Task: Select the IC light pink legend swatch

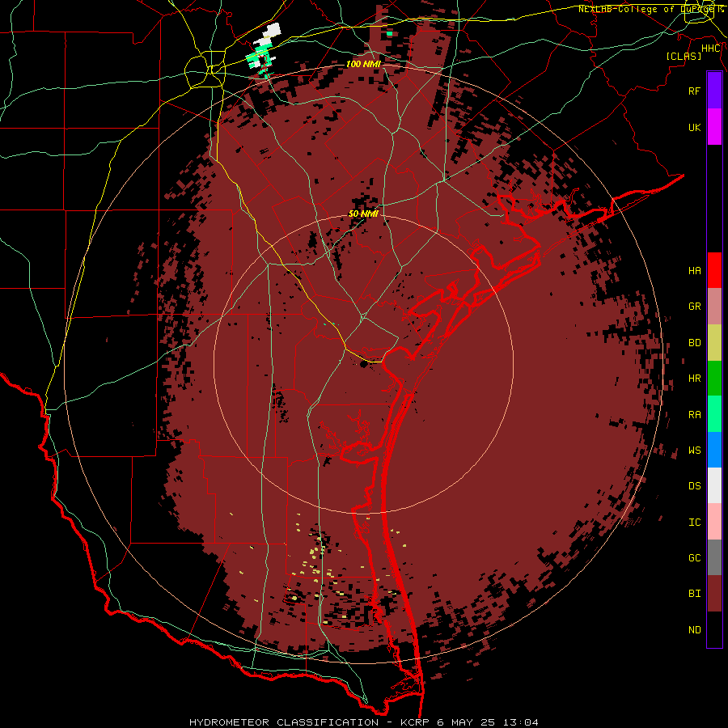Action: (714, 522)
